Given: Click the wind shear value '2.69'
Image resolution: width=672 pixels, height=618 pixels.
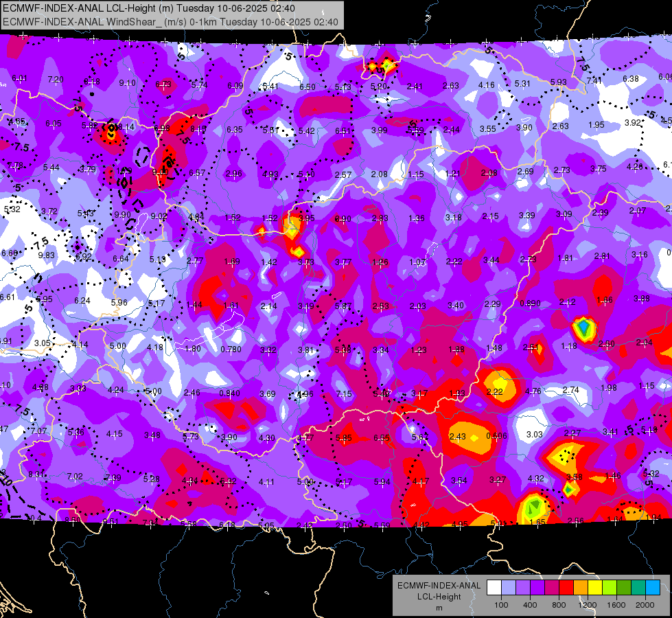Looking at the screenshot, I should (x=525, y=172).
